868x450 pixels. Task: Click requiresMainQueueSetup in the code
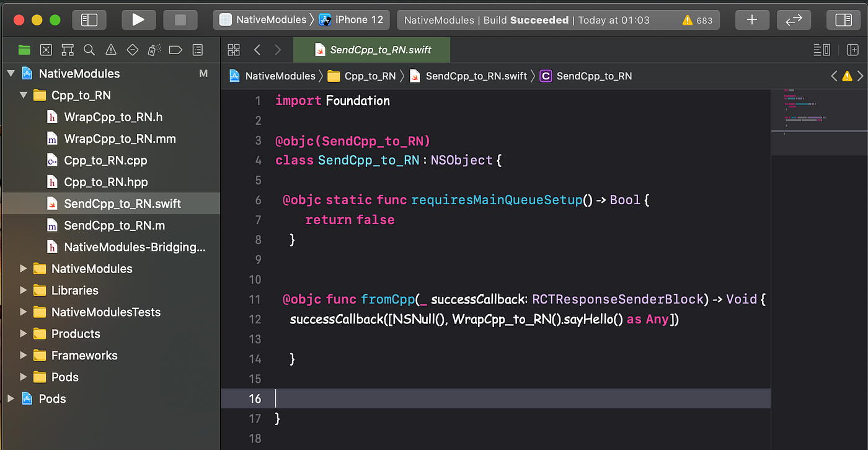click(497, 200)
